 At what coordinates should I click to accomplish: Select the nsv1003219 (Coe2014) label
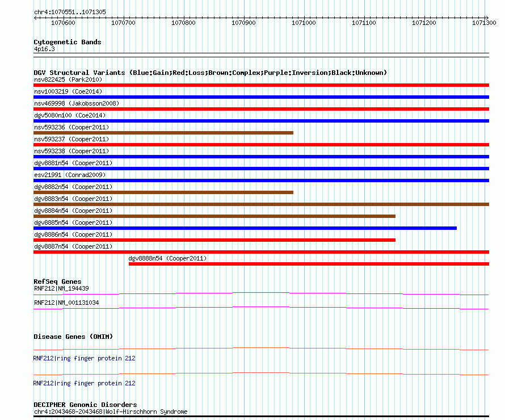[x=68, y=91]
